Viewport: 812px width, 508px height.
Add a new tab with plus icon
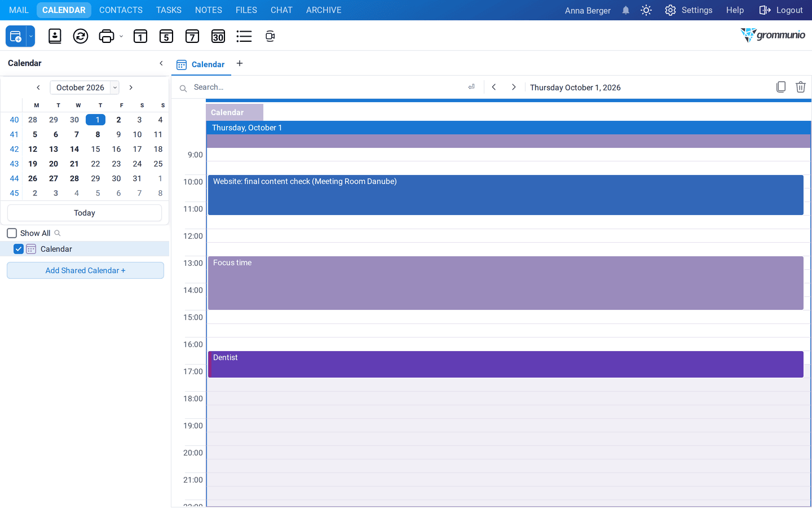click(x=240, y=63)
